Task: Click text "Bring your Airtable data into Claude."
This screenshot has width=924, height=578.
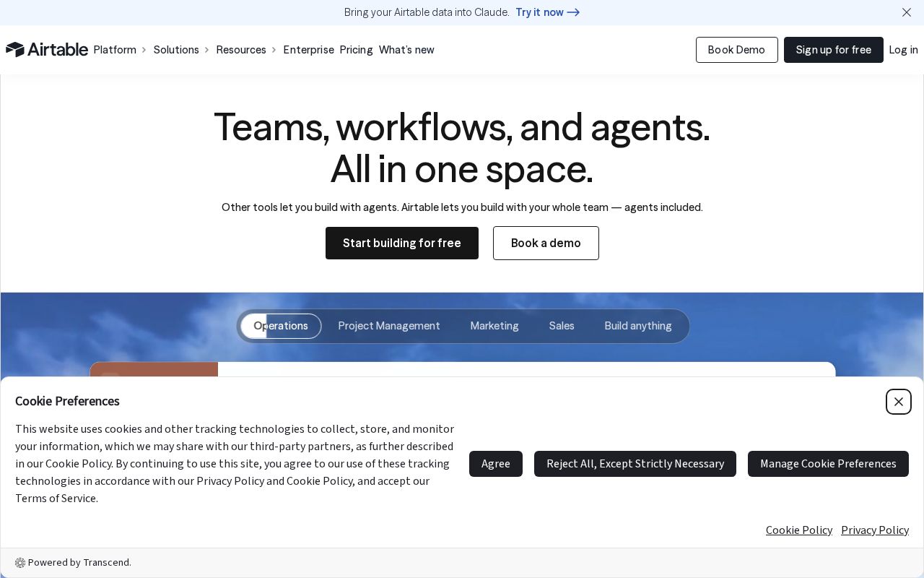Action: click(427, 12)
